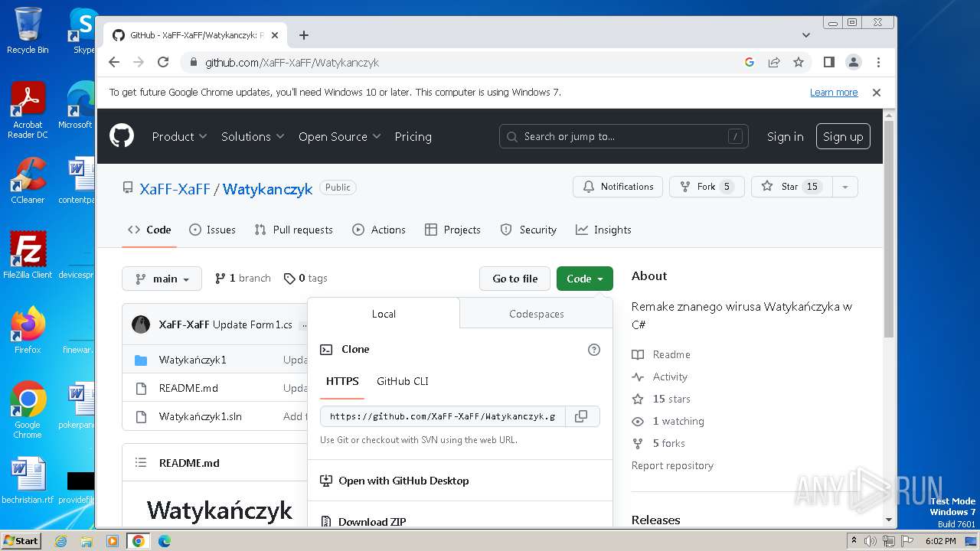Click Learn more link in update notice

coord(834,93)
